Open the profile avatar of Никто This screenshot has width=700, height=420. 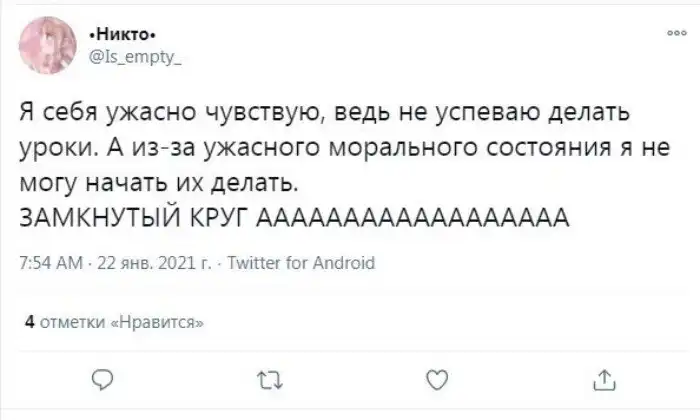[x=44, y=42]
